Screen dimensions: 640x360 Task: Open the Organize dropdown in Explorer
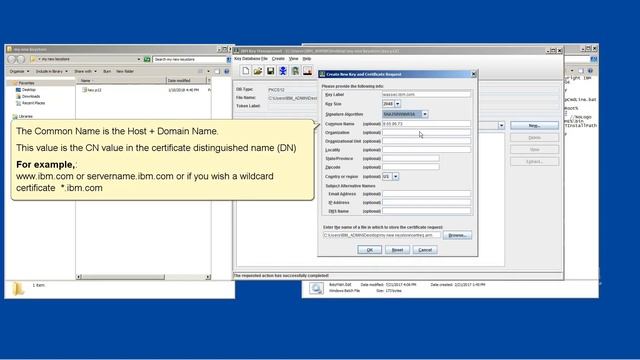19,71
